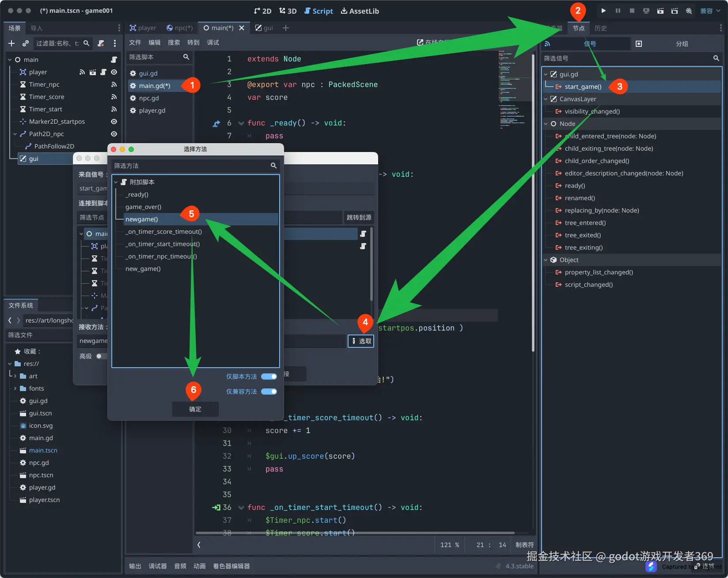Click the 筛选脚本 filter field
728x578 pixels.
pos(159,57)
